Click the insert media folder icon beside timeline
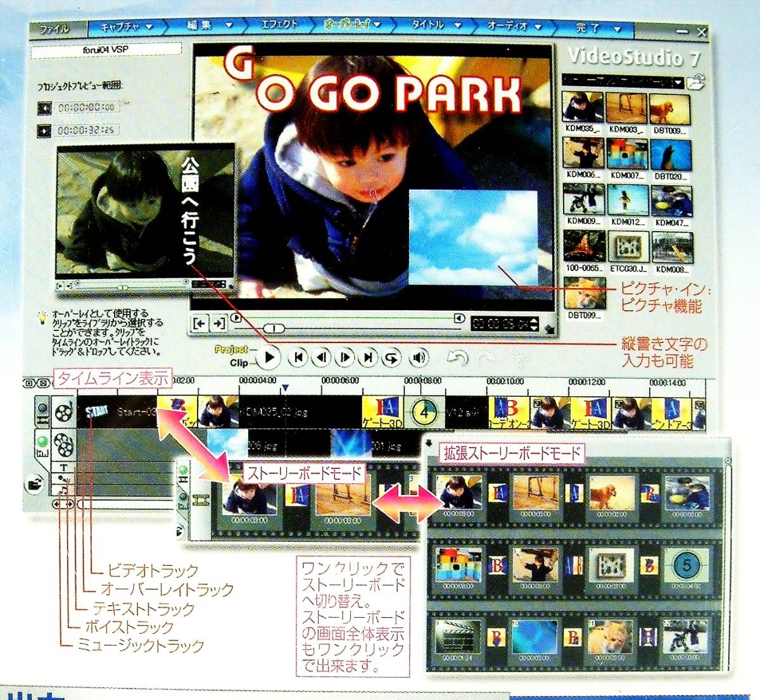The image size is (760, 700). (x=35, y=485)
